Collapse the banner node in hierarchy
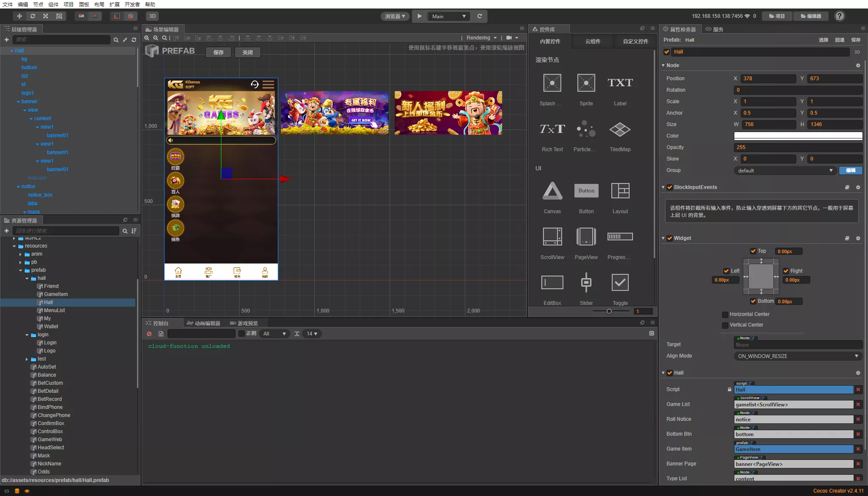 click(x=18, y=101)
